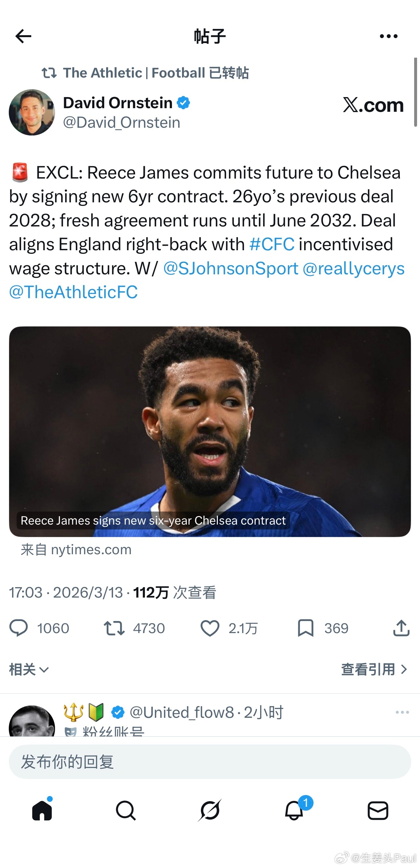The image size is (420, 868).
Task: Open notifications bell with badge
Action: click(x=294, y=811)
